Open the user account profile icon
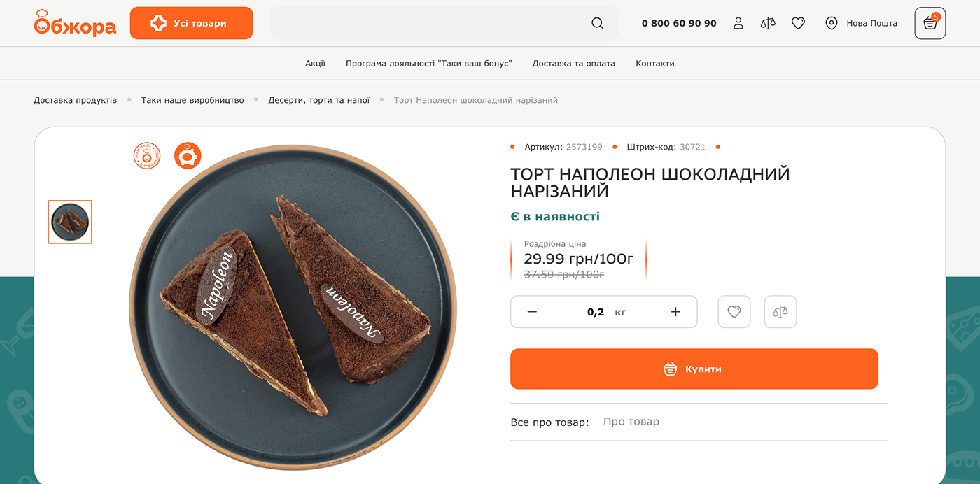This screenshot has height=484, width=980. coord(738,23)
